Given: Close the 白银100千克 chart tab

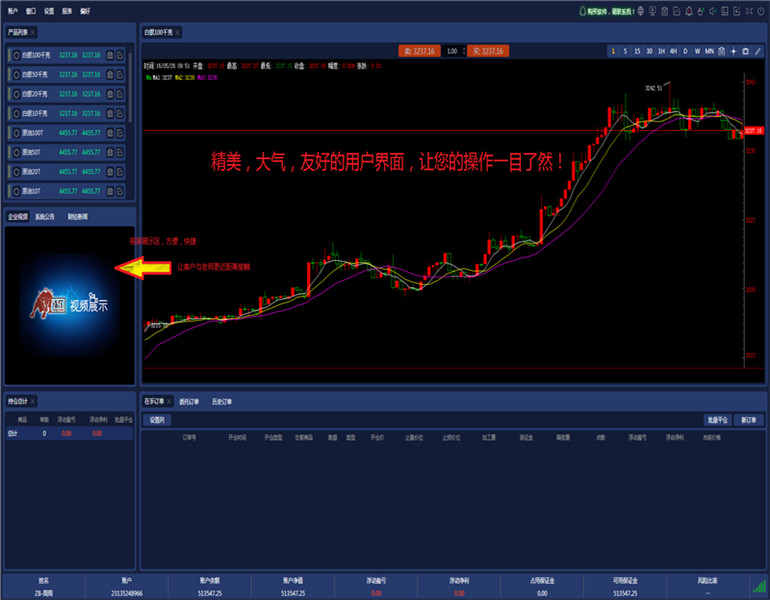Looking at the screenshot, I should coord(177,32).
